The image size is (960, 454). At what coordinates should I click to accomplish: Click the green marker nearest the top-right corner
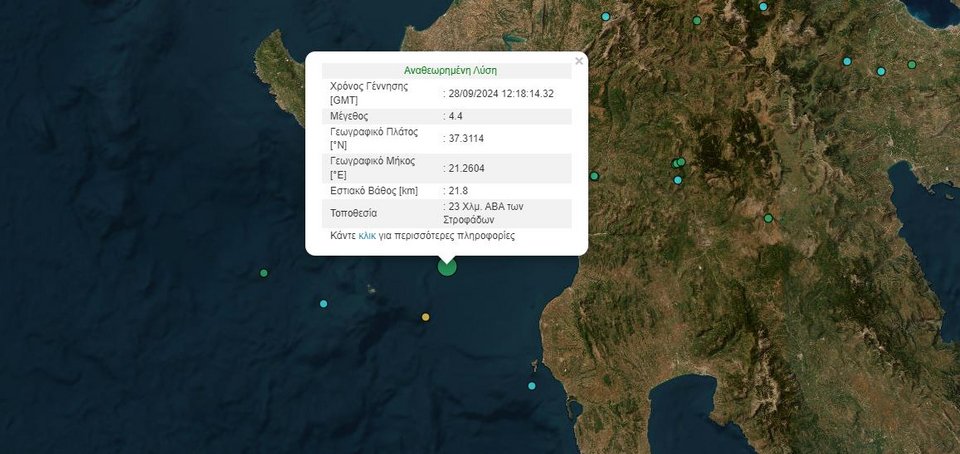[912, 64]
